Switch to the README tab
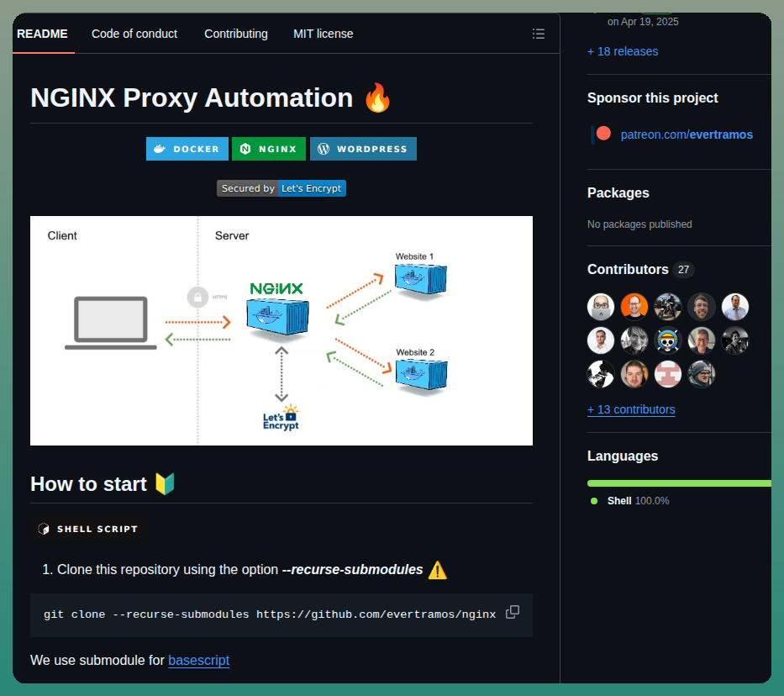Screen dimensions: 784x696 click(43, 34)
